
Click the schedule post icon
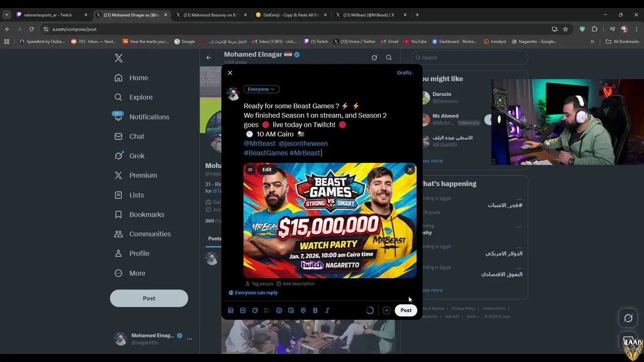coord(291,311)
